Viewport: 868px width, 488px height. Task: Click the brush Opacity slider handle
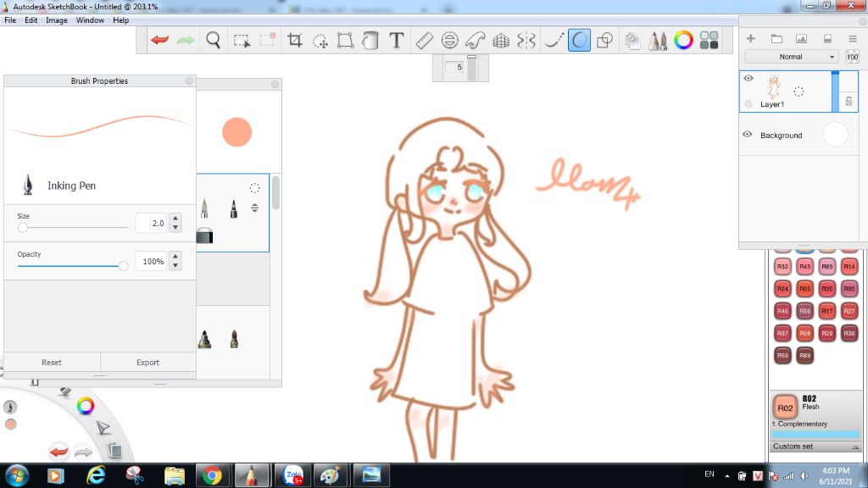pos(123,266)
